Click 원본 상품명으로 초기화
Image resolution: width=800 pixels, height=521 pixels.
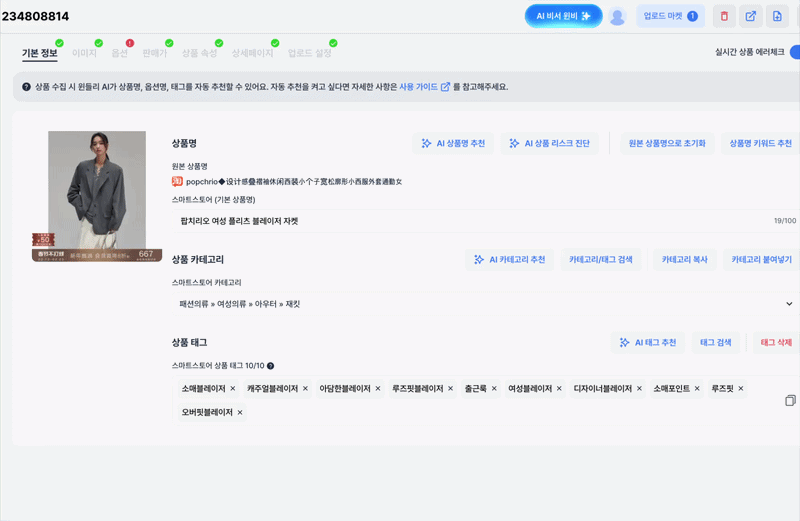coord(667,143)
